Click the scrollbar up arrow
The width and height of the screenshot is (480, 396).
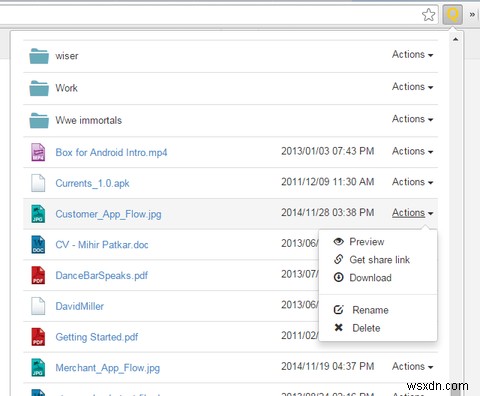pos(455,39)
